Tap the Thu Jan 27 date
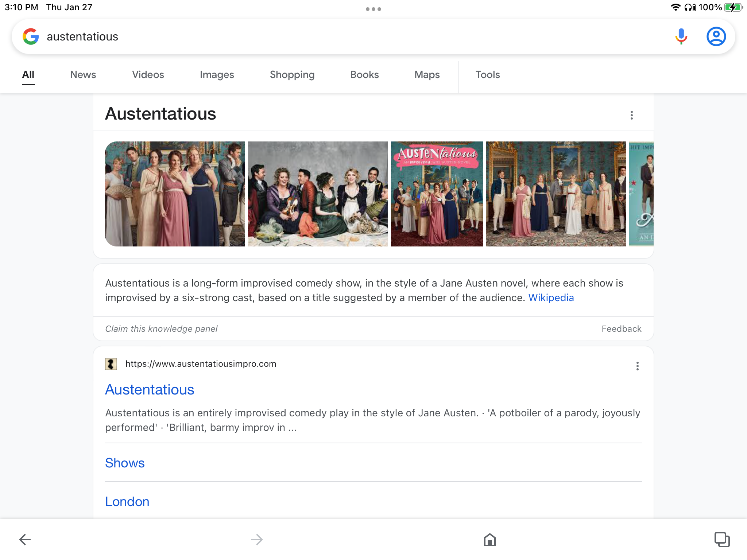This screenshot has width=747, height=560. tap(69, 7)
